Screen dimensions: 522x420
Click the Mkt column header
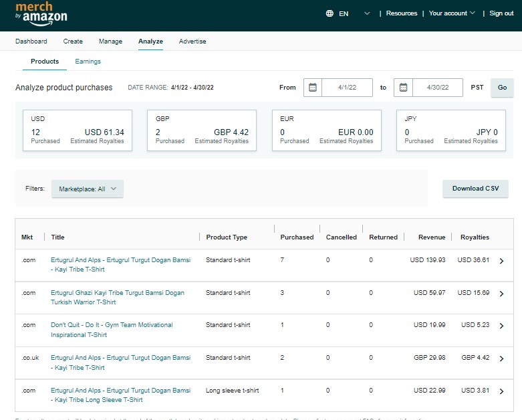point(27,237)
